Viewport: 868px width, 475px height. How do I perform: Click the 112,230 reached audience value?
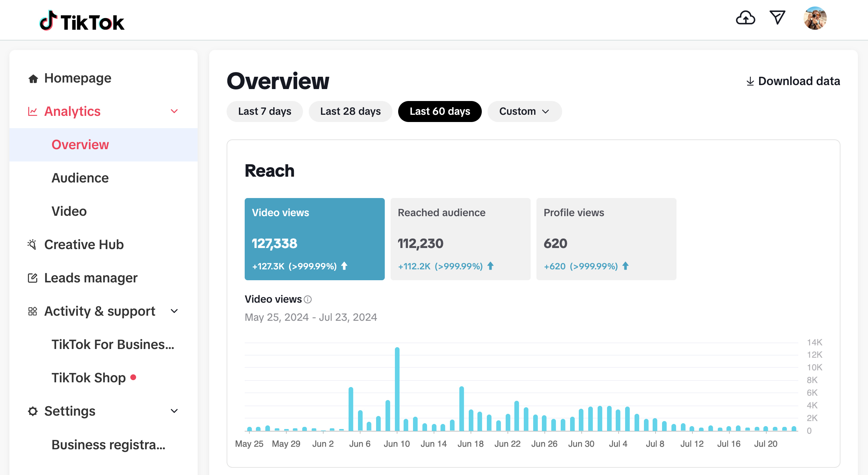click(420, 244)
